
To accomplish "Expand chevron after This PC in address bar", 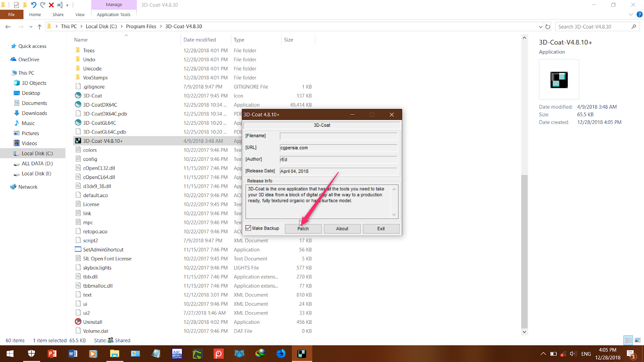I will pyautogui.click(x=81, y=27).
